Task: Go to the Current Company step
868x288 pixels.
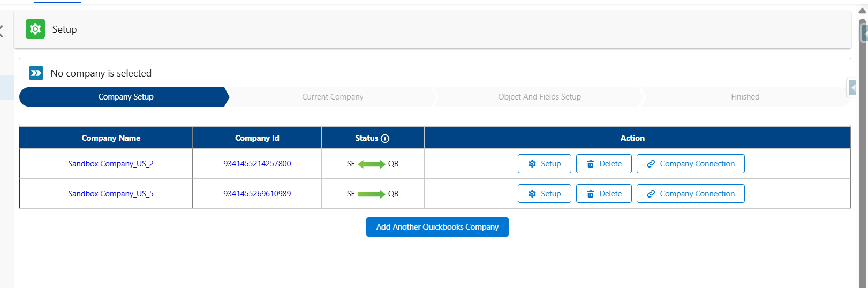Action: coord(333,97)
